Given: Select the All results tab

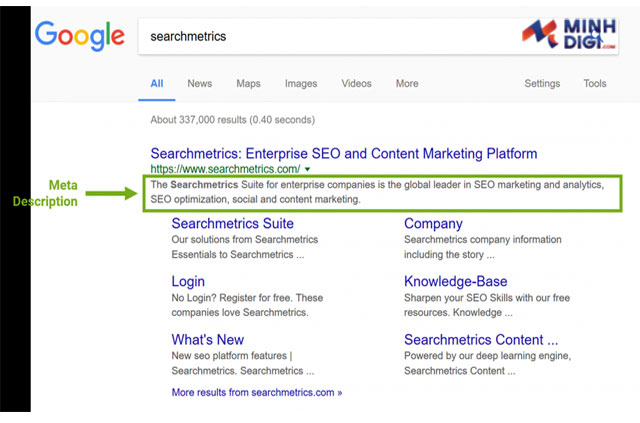Looking at the screenshot, I should (157, 84).
